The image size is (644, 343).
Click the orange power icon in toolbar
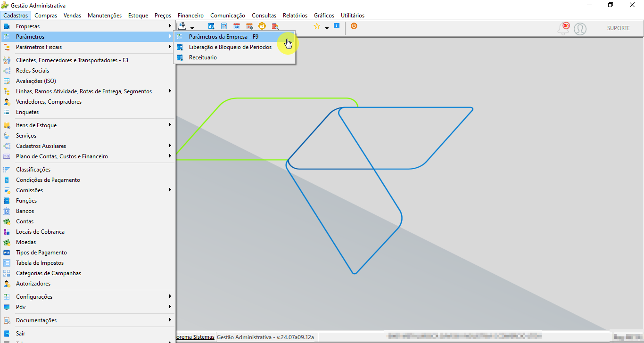[x=354, y=26]
